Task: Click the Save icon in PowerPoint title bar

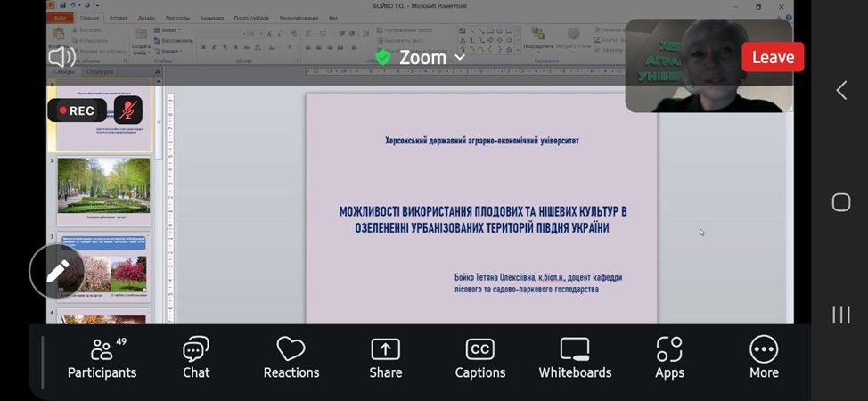Action: pos(63,5)
